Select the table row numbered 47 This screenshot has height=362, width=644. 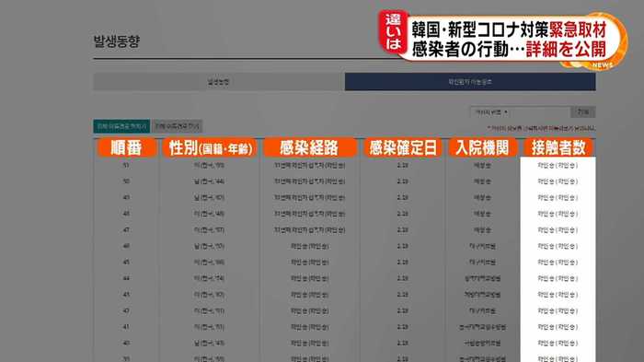344,230
